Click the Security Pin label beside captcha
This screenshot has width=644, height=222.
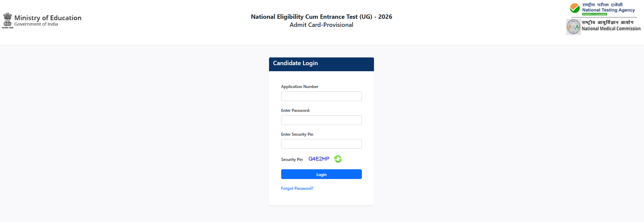pos(292,160)
